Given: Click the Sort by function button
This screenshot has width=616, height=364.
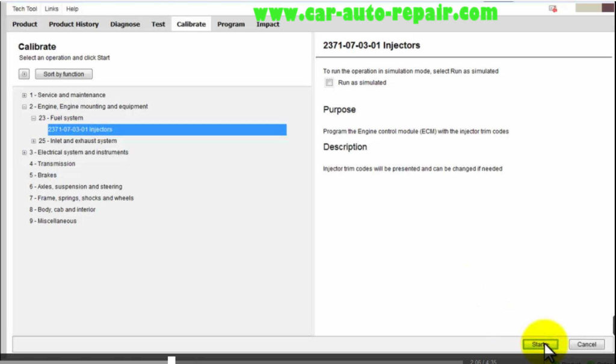Looking at the screenshot, I should [x=63, y=73].
